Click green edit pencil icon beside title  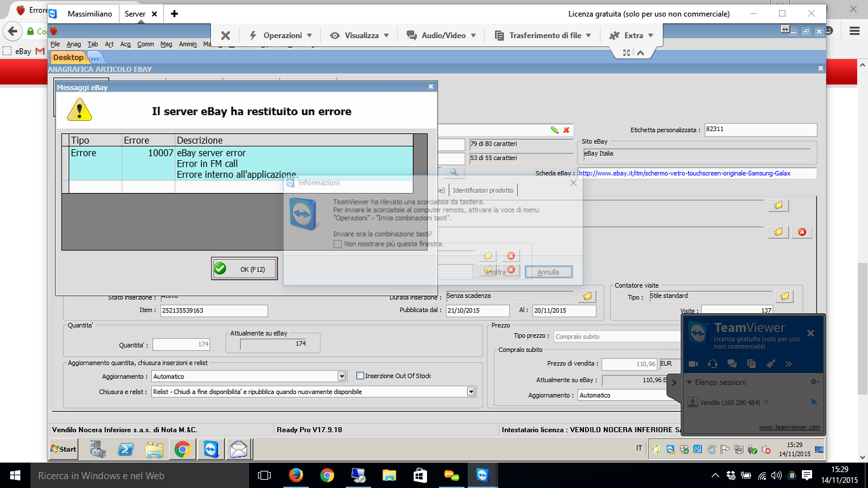pyautogui.click(x=555, y=130)
